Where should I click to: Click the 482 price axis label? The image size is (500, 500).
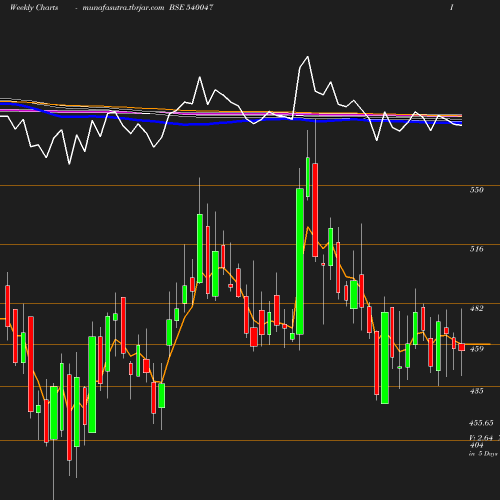[x=476, y=308]
